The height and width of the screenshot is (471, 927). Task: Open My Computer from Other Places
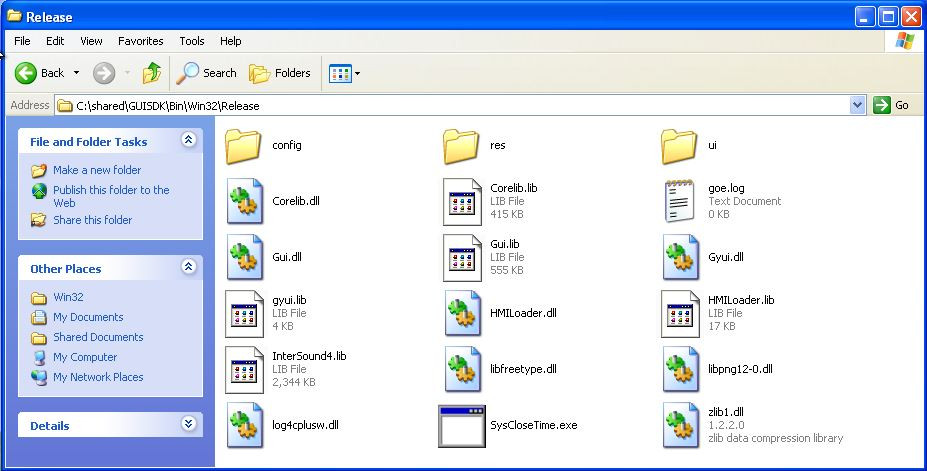85,358
